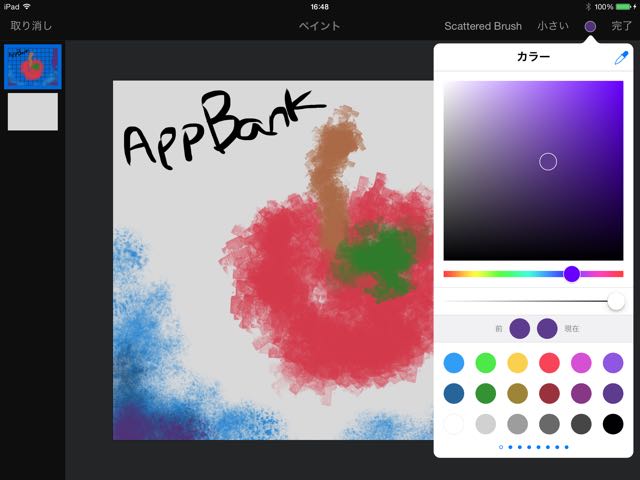
Task: Pick the magenta pink swatch
Action: (581, 363)
